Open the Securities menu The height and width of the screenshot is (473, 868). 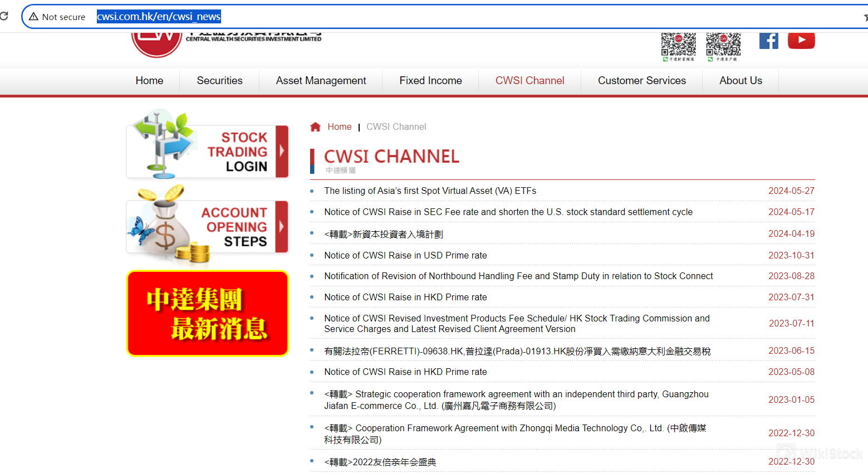pyautogui.click(x=219, y=81)
